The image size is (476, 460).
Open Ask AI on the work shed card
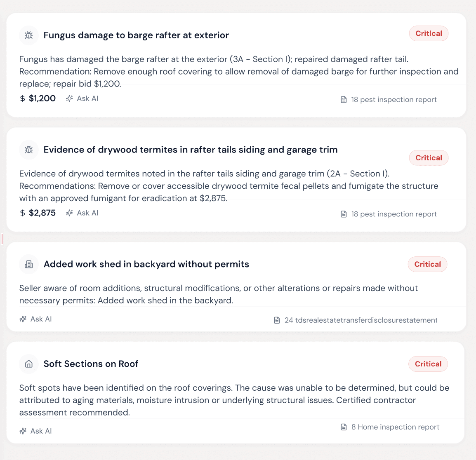40,319
